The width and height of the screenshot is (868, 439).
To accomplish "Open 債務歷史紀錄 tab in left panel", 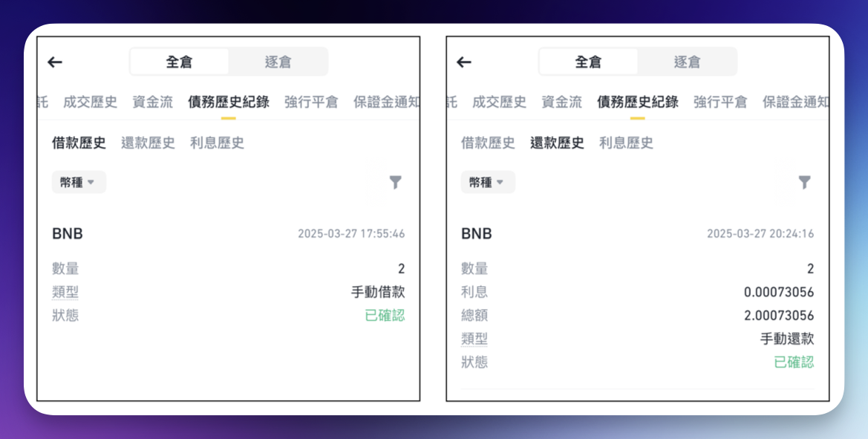I will coord(229,102).
